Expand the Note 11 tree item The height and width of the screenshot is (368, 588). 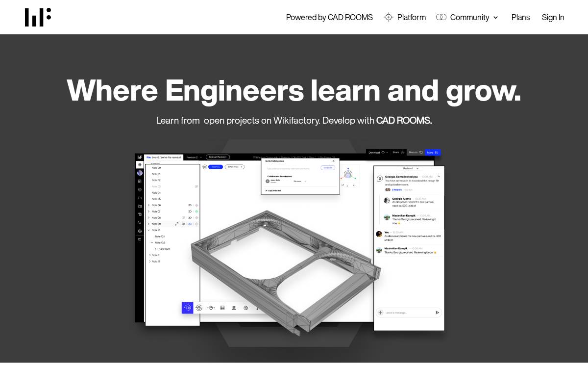(x=149, y=255)
